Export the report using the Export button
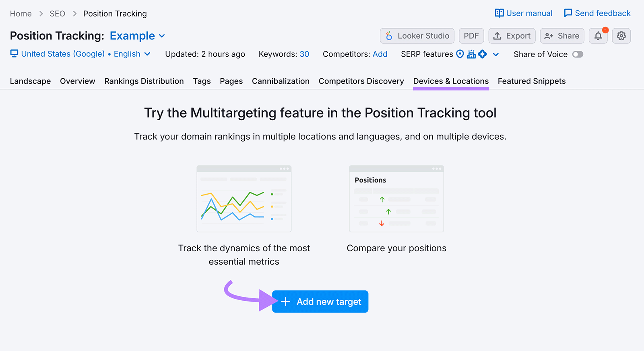This screenshot has height=351, width=644. click(x=512, y=36)
